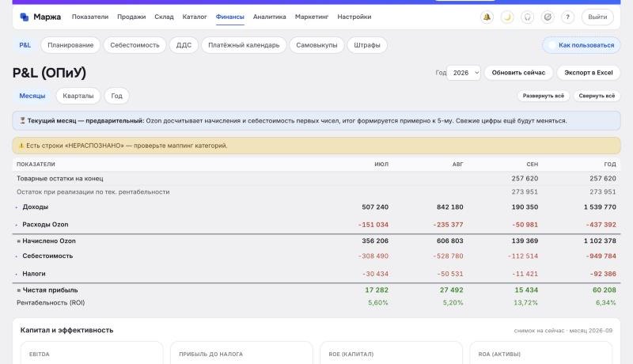This screenshot has height=364, width=633.
Task: Click the EBITDA card
Action: point(92,353)
